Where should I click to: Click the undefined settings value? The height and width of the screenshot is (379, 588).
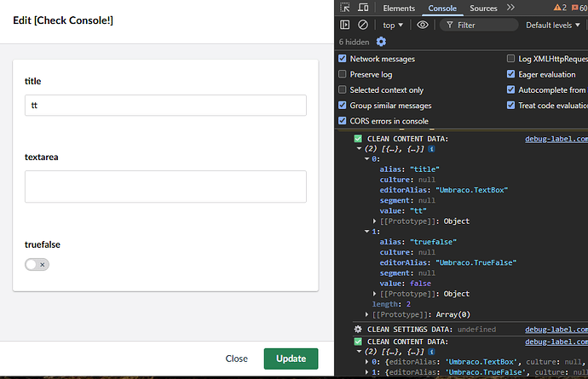[476, 329]
